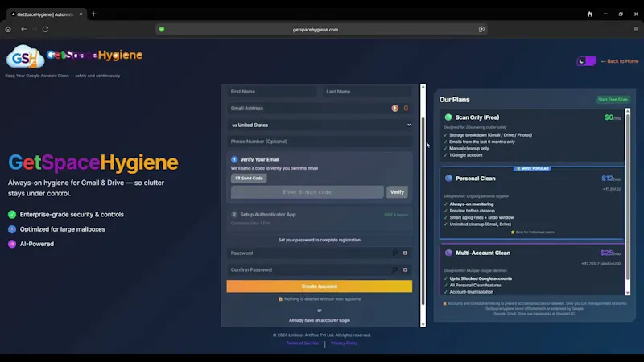Click 'Up to 5 locked Google accounts' text
644x362 pixels.
pos(481,278)
